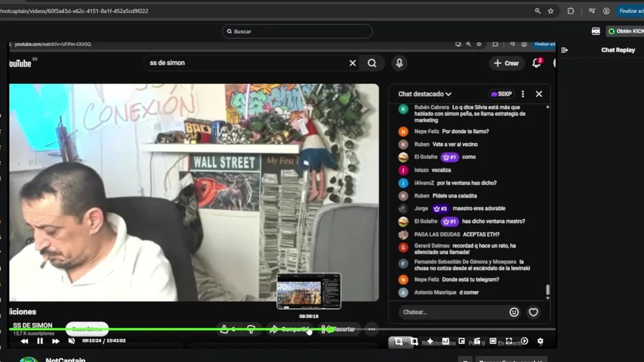Click El Golafre's 'como' message

pos(469,157)
